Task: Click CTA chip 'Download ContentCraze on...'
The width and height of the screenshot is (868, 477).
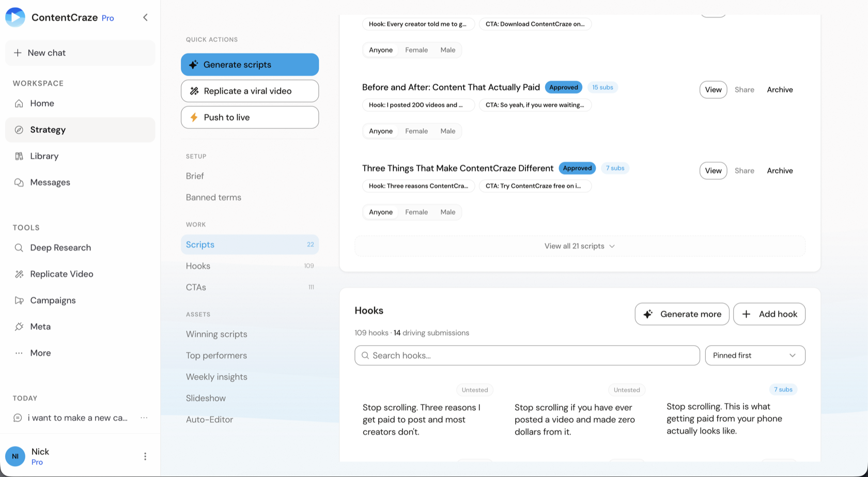Action: [x=535, y=24]
